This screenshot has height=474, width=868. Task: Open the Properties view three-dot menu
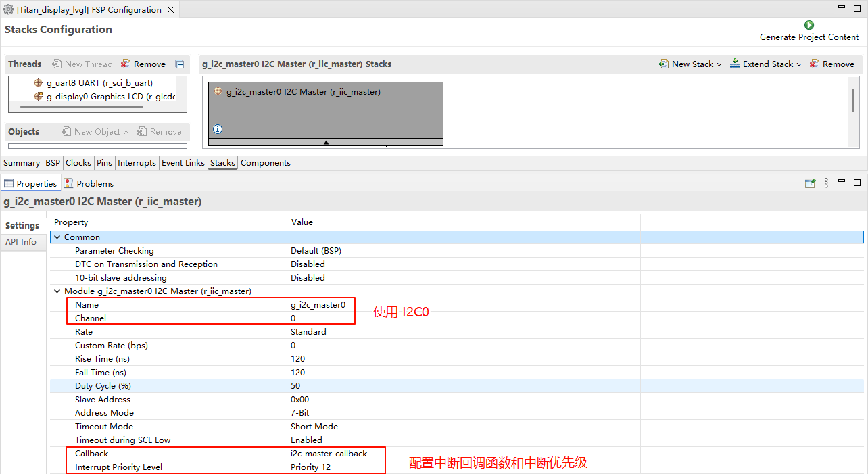[x=826, y=183]
